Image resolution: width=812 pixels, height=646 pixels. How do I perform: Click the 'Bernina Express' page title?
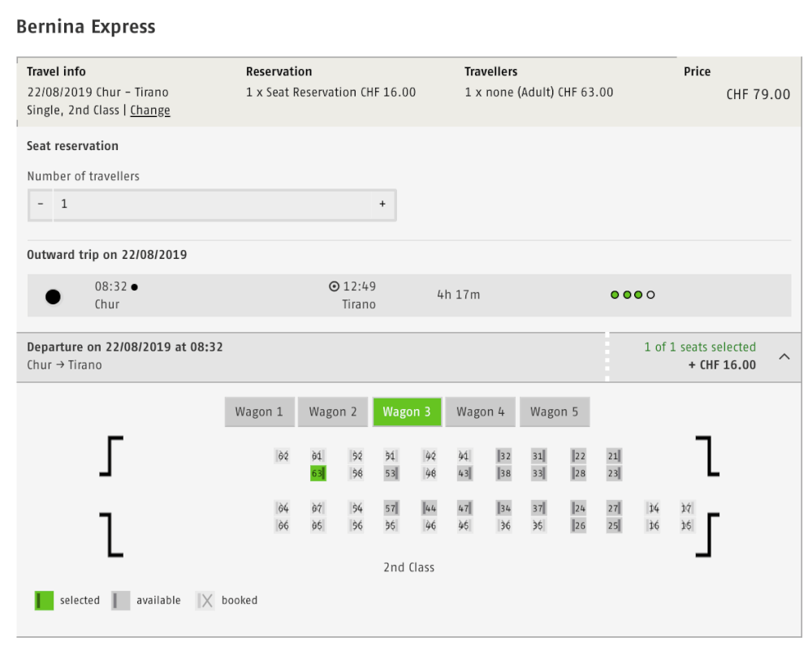(86, 27)
